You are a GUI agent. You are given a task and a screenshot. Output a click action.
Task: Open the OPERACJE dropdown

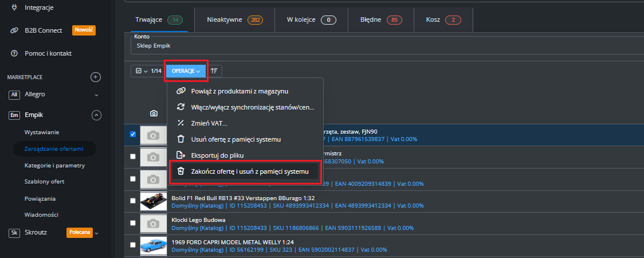point(186,71)
